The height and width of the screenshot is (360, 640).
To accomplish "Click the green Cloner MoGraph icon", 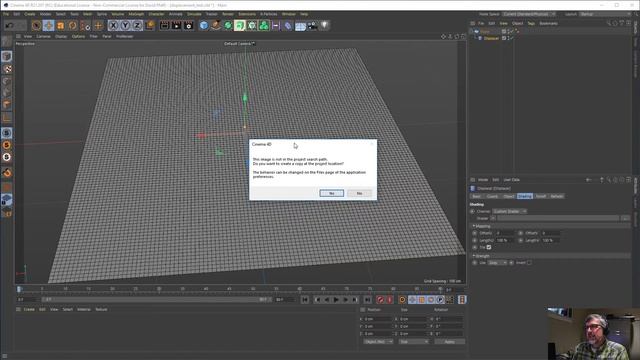I will 264,26.
